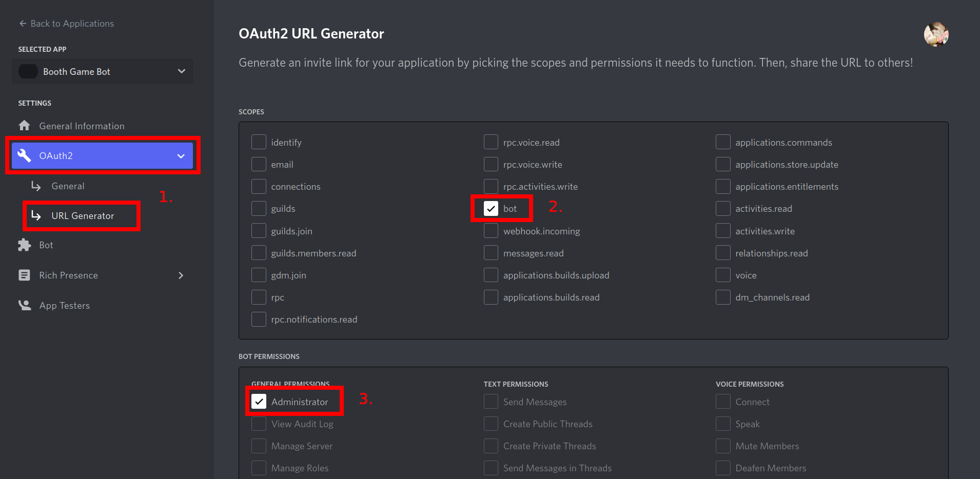Screen dimensions: 980x479
Task: Open the URL Generator subpage
Action: pos(82,216)
